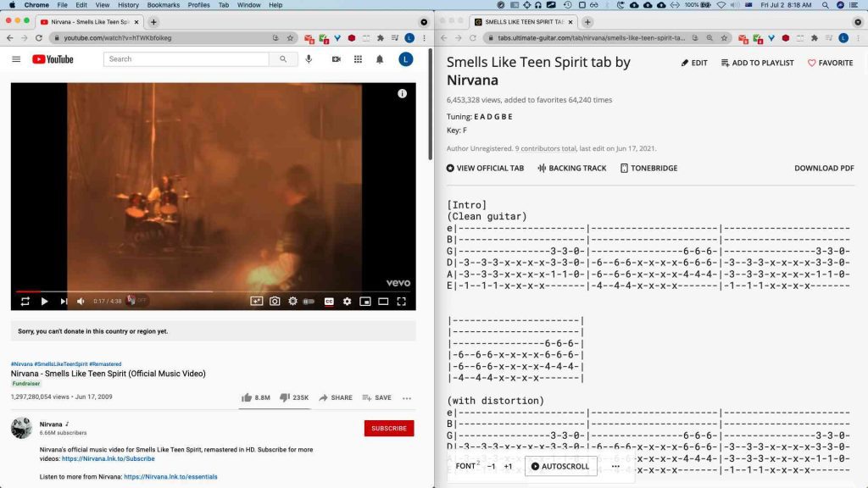Open the YouTube hamburger guide menu
Viewport: 868px width, 488px height.
16,59
